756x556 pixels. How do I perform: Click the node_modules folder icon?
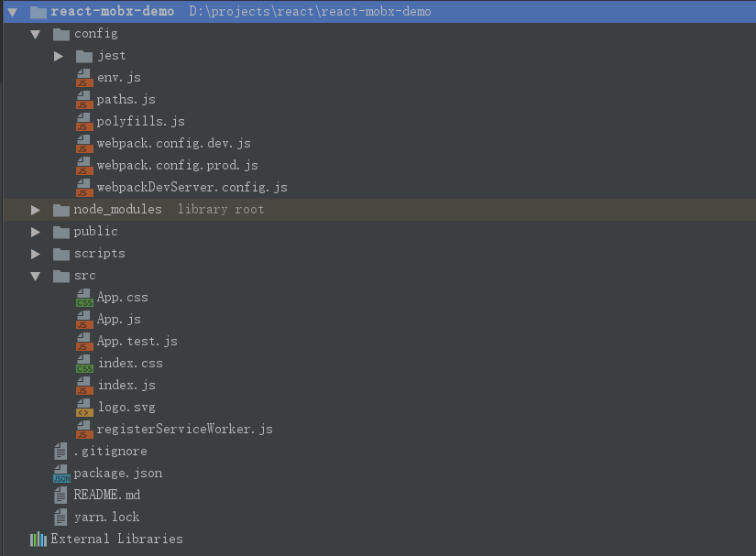click(61, 210)
